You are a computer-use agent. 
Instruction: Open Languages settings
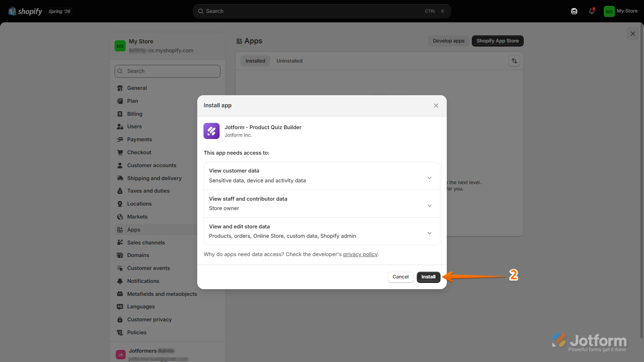pos(167,307)
